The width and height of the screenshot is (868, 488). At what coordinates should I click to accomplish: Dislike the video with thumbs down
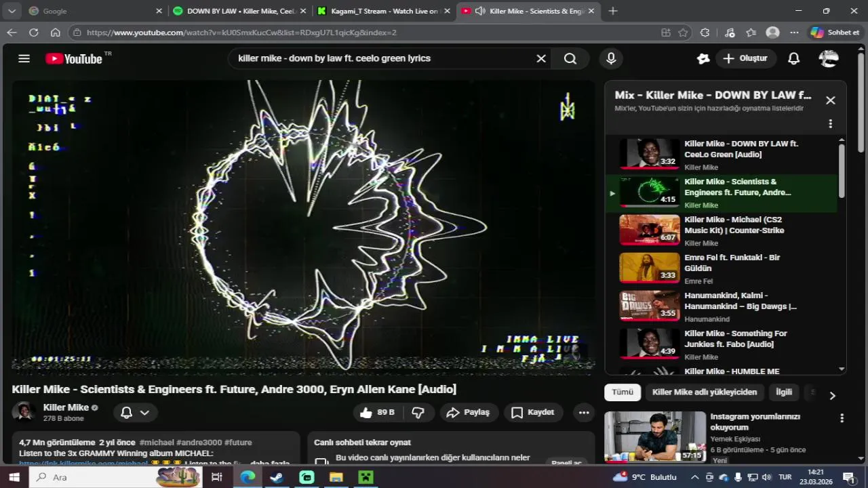click(418, 412)
